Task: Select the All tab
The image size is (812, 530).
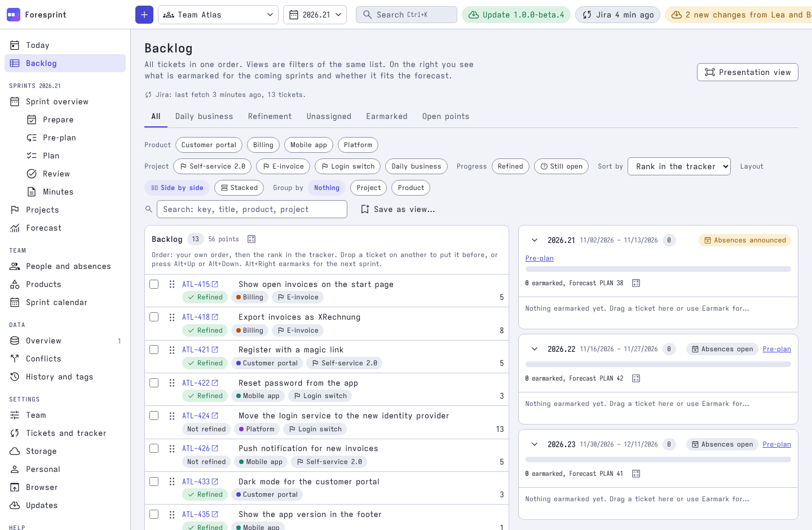Action: coord(156,116)
